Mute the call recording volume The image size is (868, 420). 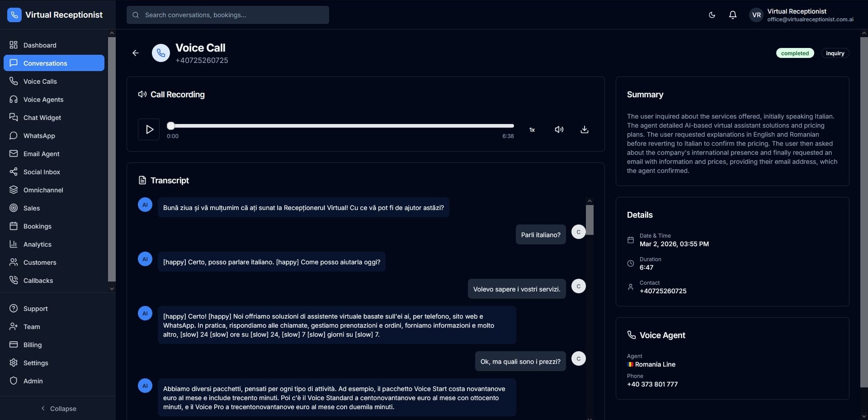pyautogui.click(x=559, y=129)
